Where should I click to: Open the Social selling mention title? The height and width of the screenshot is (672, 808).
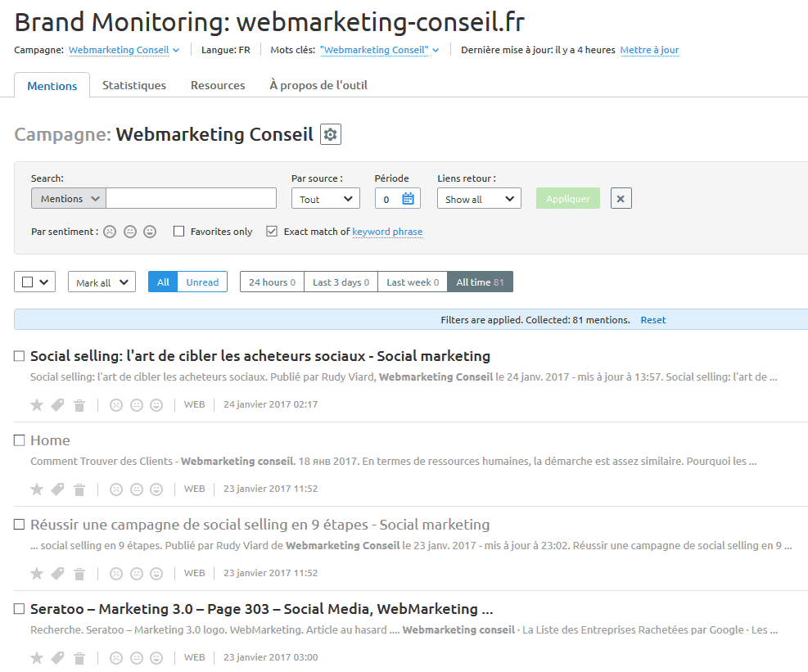click(x=260, y=356)
